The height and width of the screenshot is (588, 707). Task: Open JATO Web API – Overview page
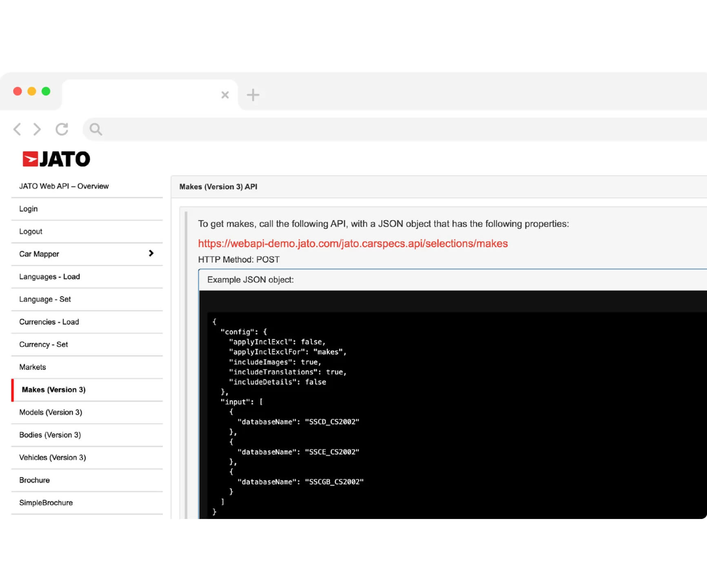pos(64,186)
